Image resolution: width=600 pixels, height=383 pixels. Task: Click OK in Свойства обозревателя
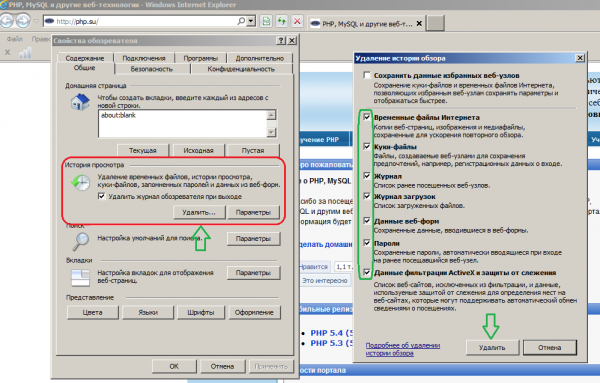174,366
